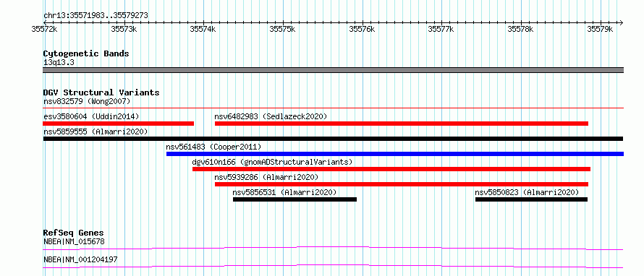The width and height of the screenshot is (644, 276).
Task: Click the 'RefSeq Genes' track heading
Action: (74, 233)
